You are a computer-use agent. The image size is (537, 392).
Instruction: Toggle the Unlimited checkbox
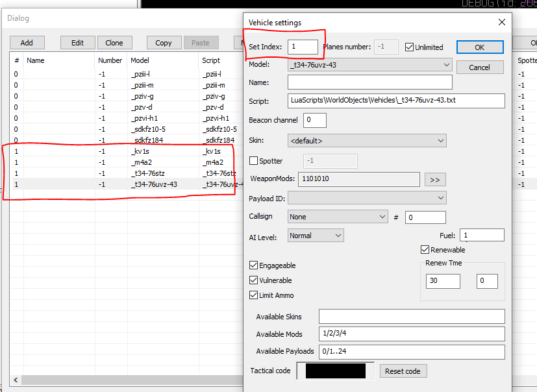[x=410, y=47]
